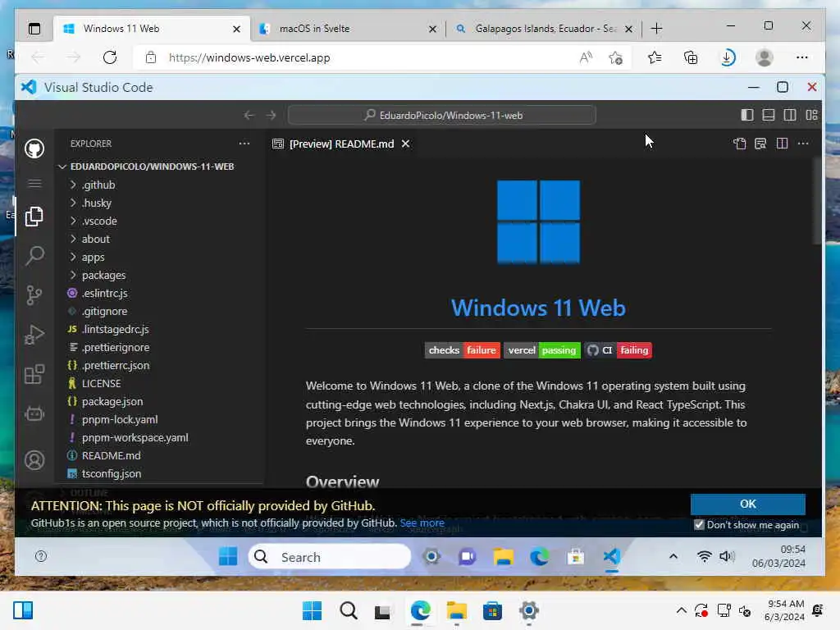Open Source Control view in activity bar
This screenshot has height=630, width=840.
point(34,295)
